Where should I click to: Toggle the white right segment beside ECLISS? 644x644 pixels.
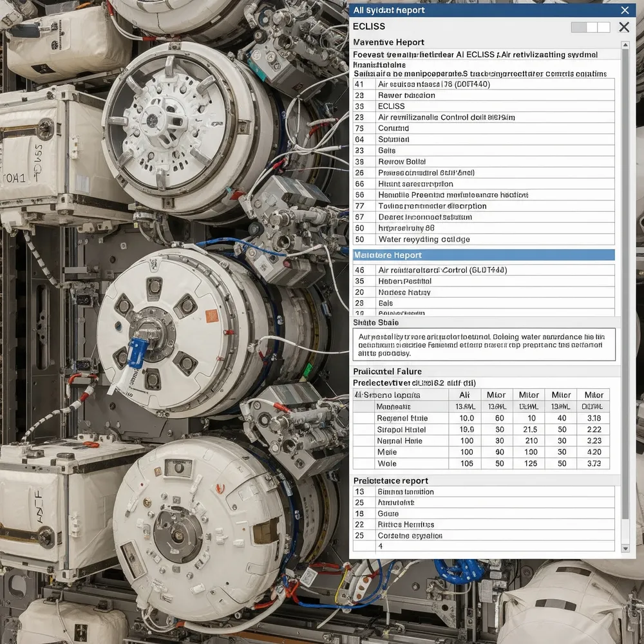point(603,27)
